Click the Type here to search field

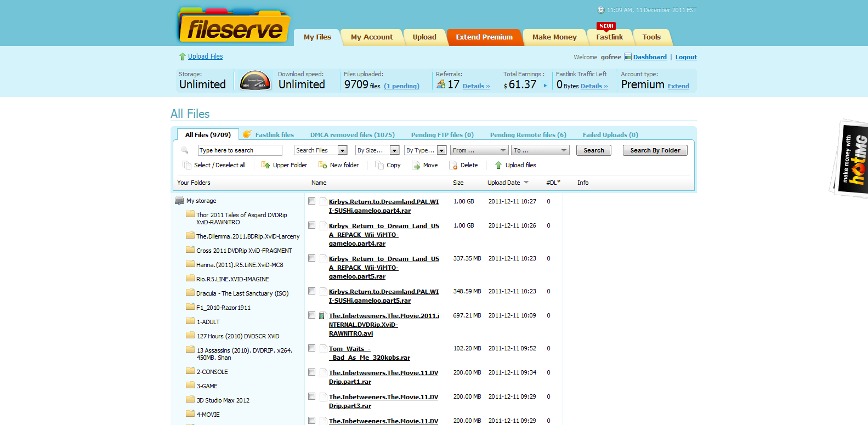point(240,150)
